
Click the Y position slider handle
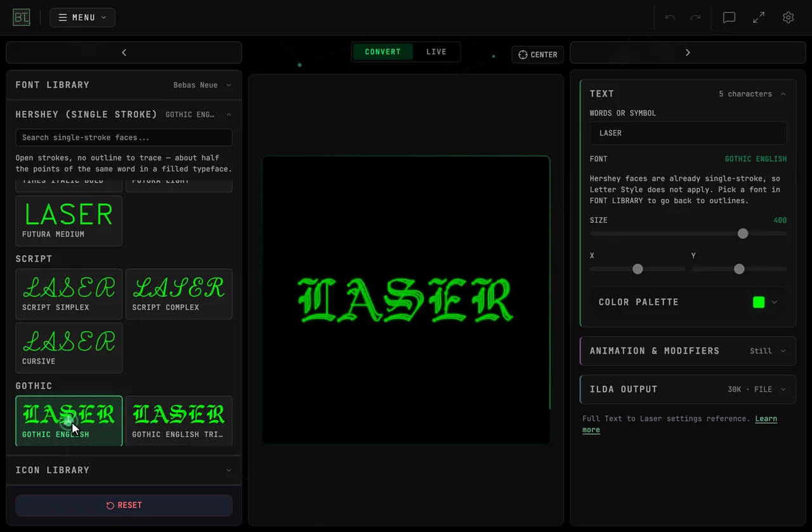point(739,269)
